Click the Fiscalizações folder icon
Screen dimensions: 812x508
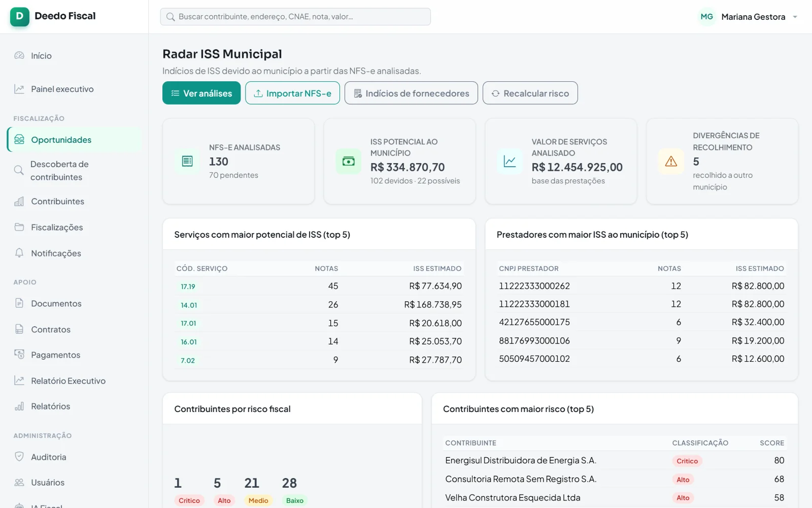(19, 227)
